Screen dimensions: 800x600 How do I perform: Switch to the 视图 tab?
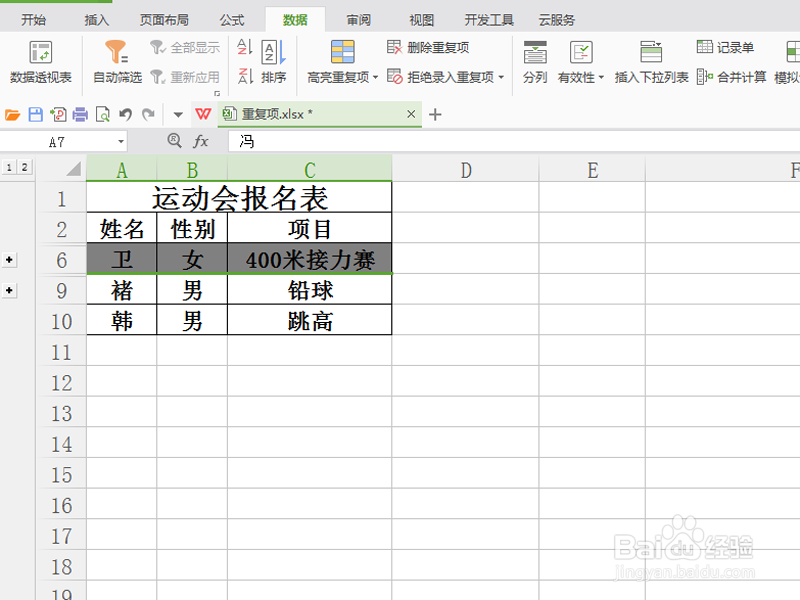421,20
